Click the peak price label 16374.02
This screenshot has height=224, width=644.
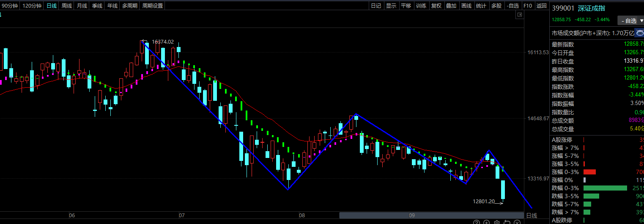click(x=163, y=41)
